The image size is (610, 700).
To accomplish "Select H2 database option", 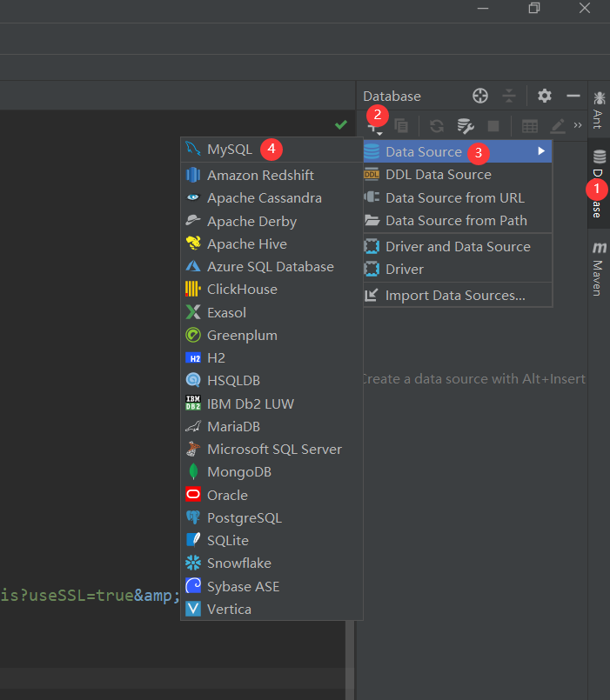I will click(x=271, y=358).
